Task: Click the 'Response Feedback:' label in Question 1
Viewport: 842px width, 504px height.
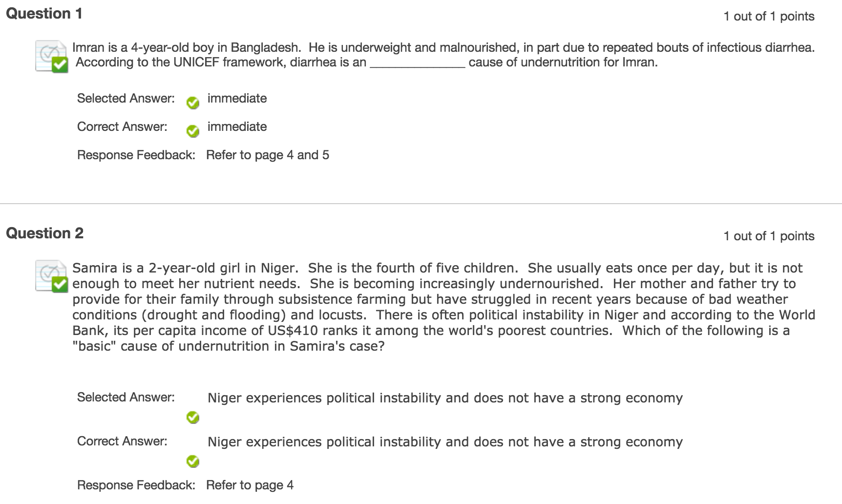Action: (136, 155)
